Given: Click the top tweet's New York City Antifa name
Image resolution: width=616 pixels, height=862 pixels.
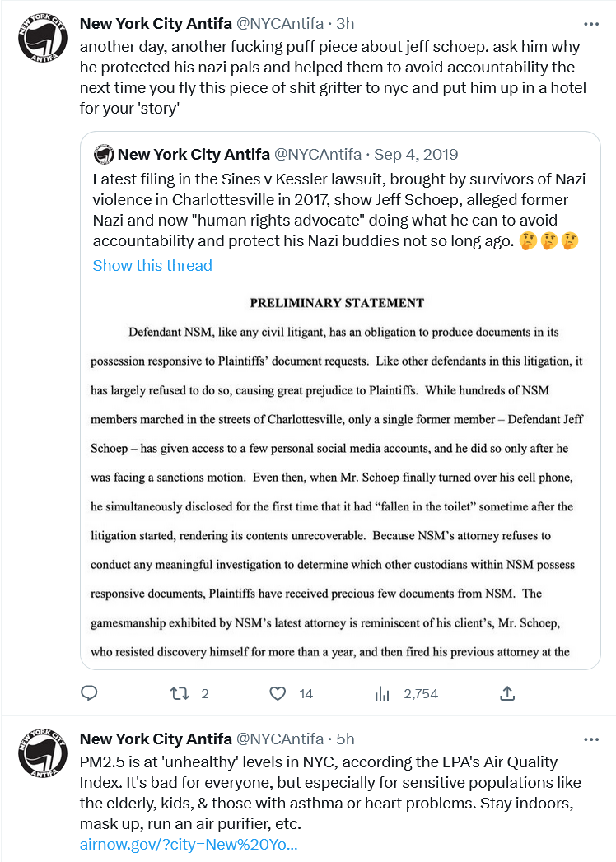Looking at the screenshot, I should point(156,24).
